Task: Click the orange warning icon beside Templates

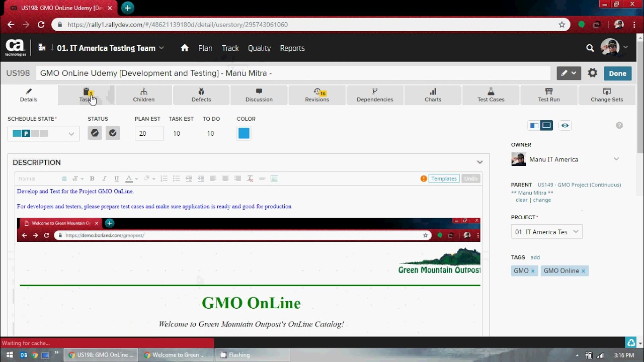Action: pyautogui.click(x=424, y=178)
